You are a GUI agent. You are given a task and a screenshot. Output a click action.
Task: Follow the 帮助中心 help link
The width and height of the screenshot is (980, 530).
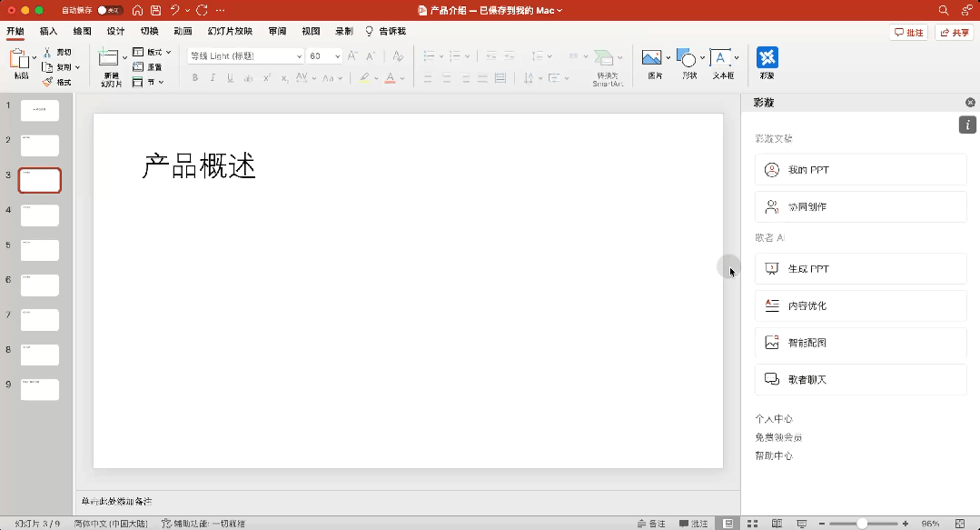click(774, 455)
